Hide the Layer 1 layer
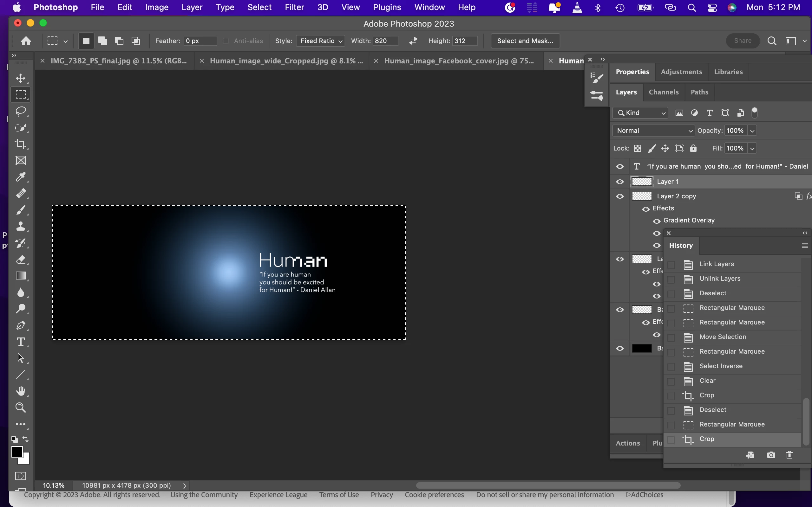Viewport: 812px width, 507px height. pyautogui.click(x=620, y=182)
